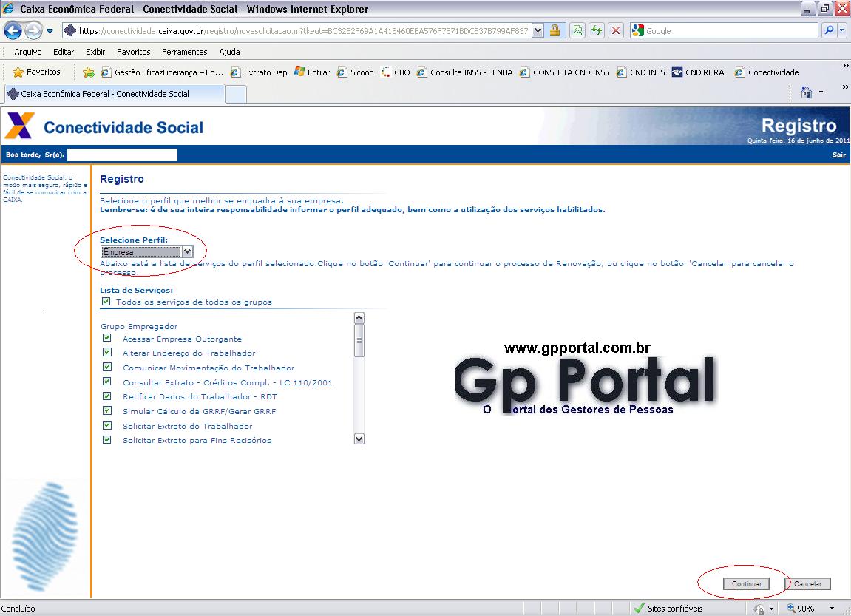
Task: Open the RSS feed icon
Action: (577, 30)
